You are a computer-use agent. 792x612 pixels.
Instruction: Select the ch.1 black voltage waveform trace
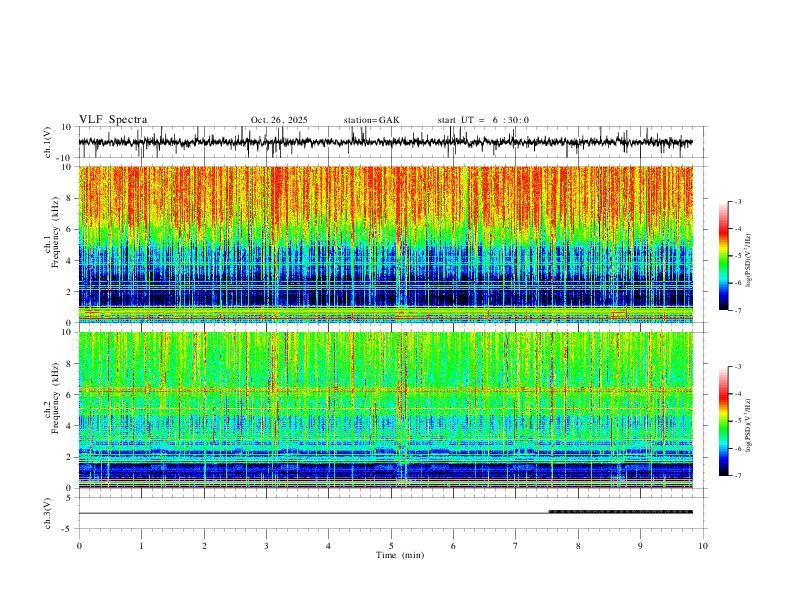coord(385,142)
